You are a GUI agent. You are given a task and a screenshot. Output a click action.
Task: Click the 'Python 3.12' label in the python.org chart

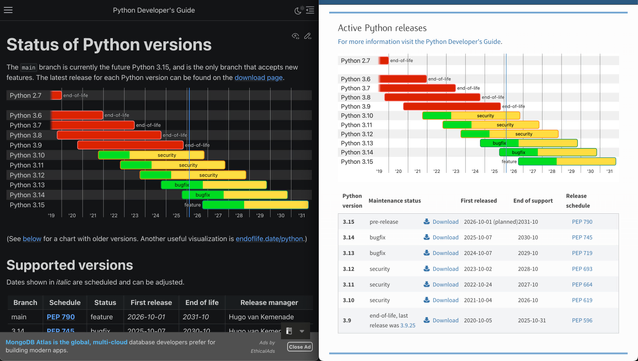[x=357, y=134]
